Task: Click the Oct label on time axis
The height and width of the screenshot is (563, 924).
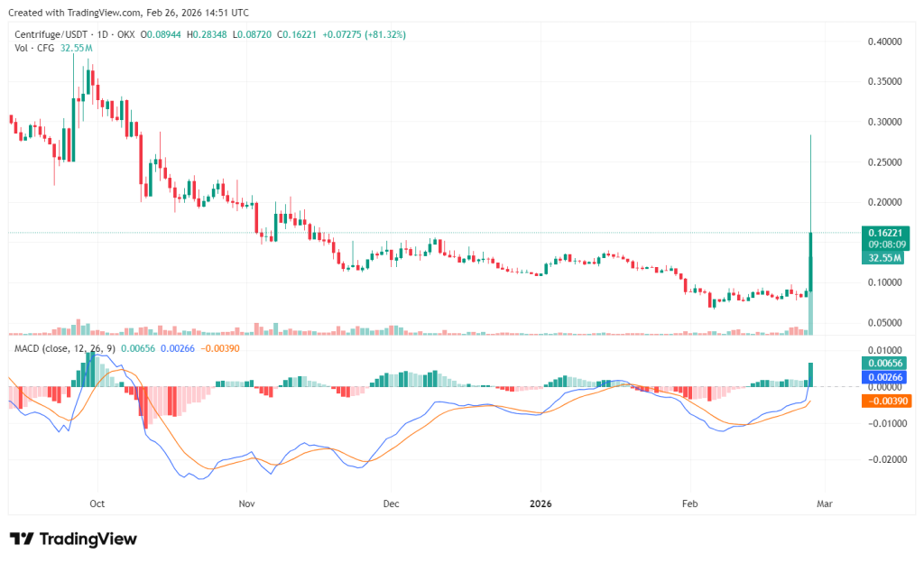Action: pyautogui.click(x=97, y=504)
